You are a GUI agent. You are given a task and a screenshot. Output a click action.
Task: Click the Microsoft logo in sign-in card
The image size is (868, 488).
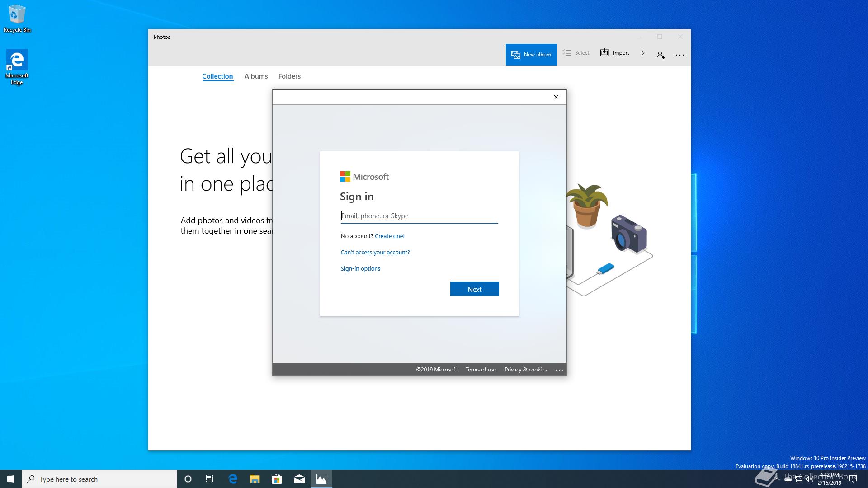click(x=364, y=177)
